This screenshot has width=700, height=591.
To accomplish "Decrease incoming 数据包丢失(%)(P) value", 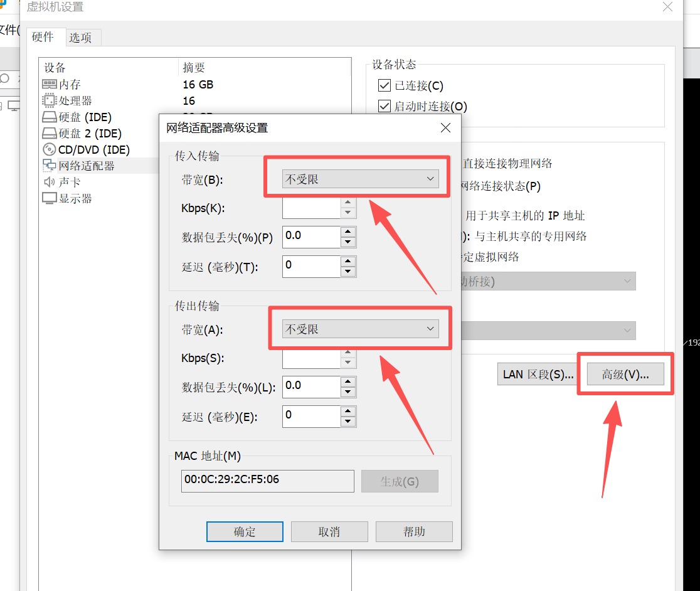I will (x=347, y=242).
